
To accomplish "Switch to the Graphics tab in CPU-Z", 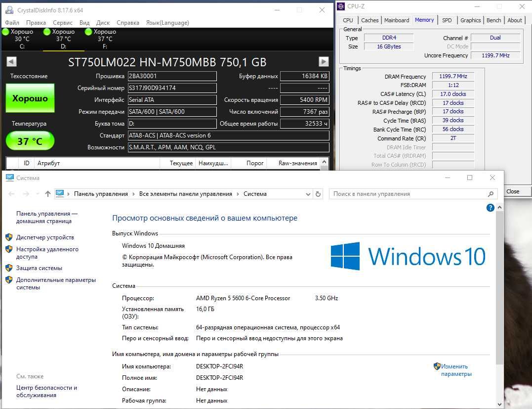I will [471, 20].
